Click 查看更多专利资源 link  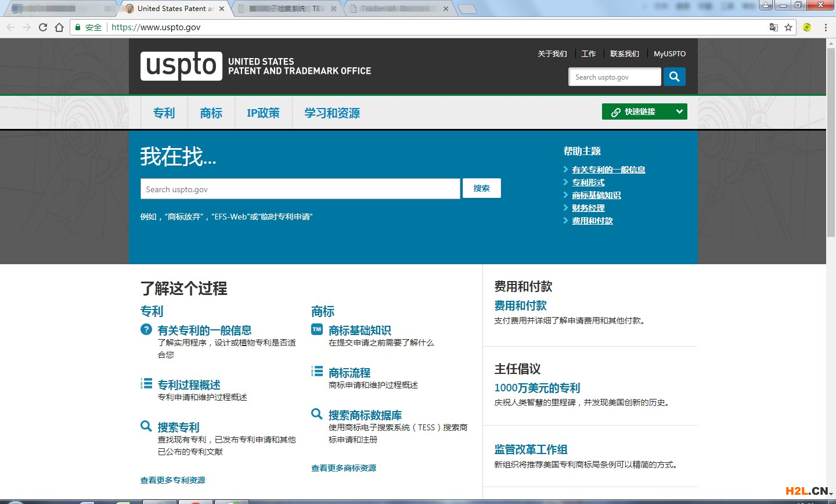click(x=172, y=480)
